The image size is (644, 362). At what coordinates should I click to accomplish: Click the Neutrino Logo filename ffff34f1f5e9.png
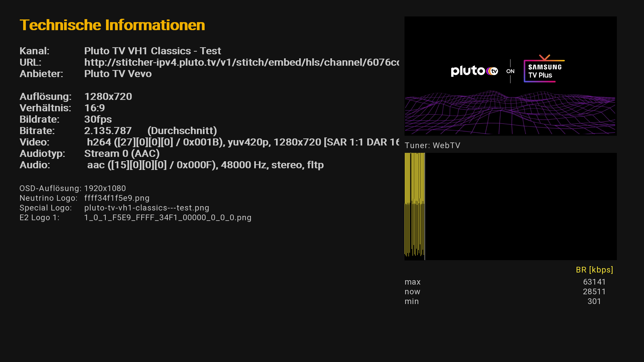click(x=117, y=198)
